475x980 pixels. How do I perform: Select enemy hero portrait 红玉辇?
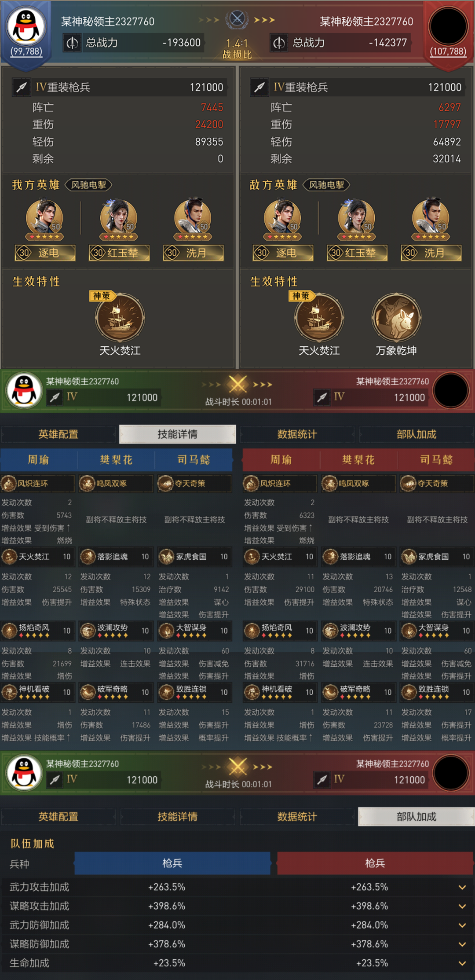356,218
